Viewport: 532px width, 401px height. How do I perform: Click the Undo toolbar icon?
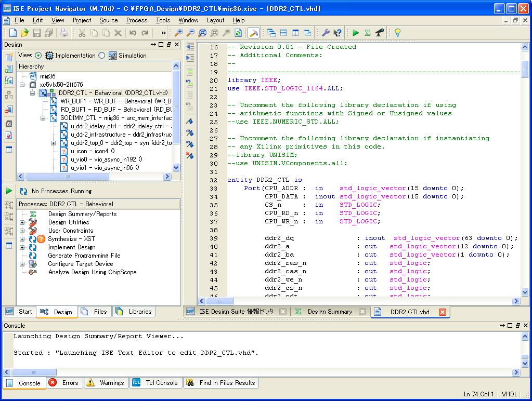tap(133, 33)
